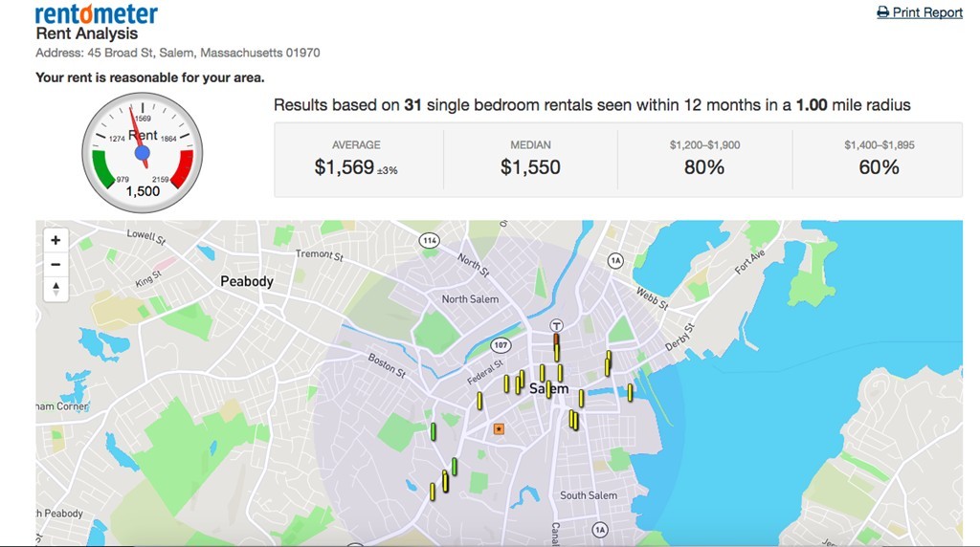This screenshot has width=980, height=547.
Task: Click the rent gauge dial
Action: [143, 153]
